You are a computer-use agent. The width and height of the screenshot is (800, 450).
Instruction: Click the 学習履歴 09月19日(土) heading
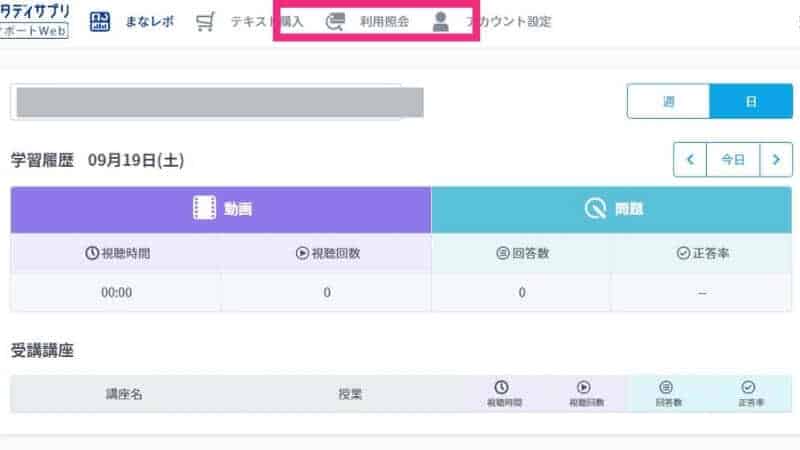click(97, 160)
